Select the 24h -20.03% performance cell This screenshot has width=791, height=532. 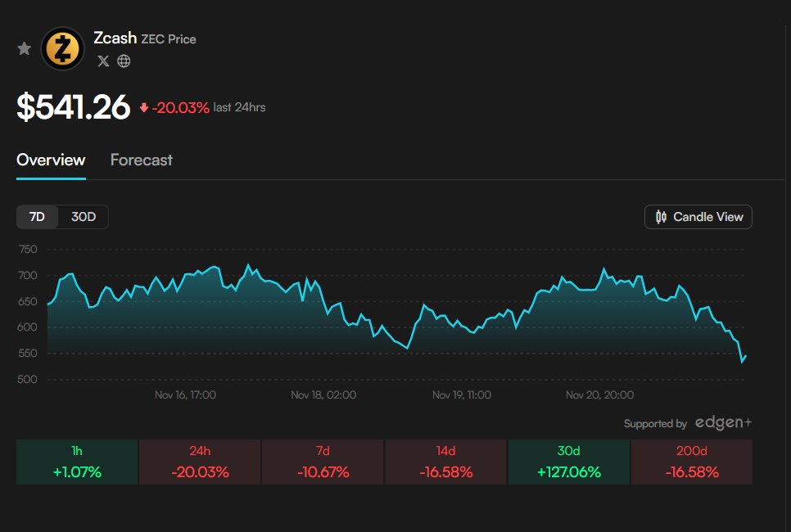[x=199, y=462]
